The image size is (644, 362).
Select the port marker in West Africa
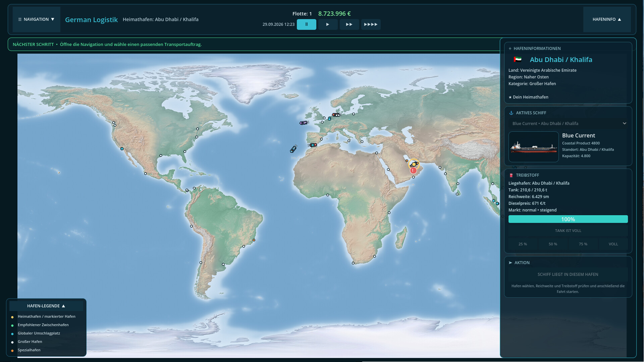328,195
